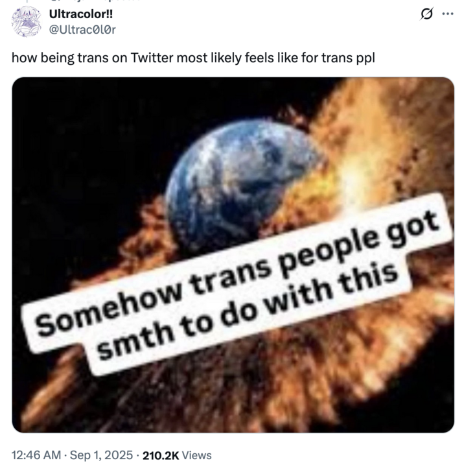Click the 210.2K view count number
This screenshot has height=476, width=464.
[x=159, y=455]
